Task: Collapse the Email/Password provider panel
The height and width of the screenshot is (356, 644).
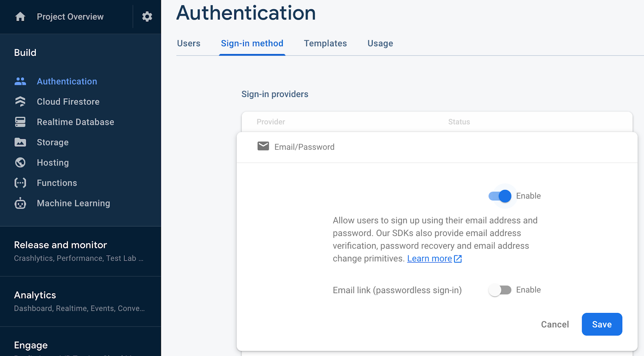Action: [x=303, y=147]
